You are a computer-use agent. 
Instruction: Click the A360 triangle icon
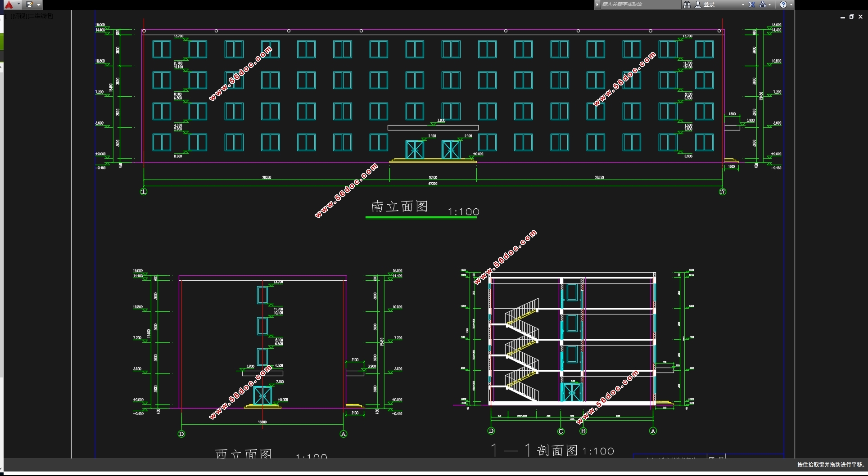(x=762, y=4)
